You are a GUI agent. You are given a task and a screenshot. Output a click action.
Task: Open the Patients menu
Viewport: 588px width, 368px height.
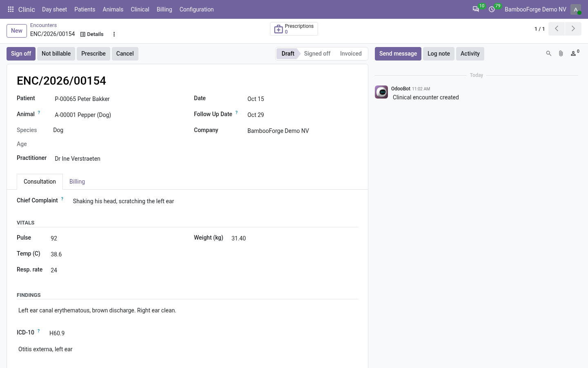click(x=85, y=9)
